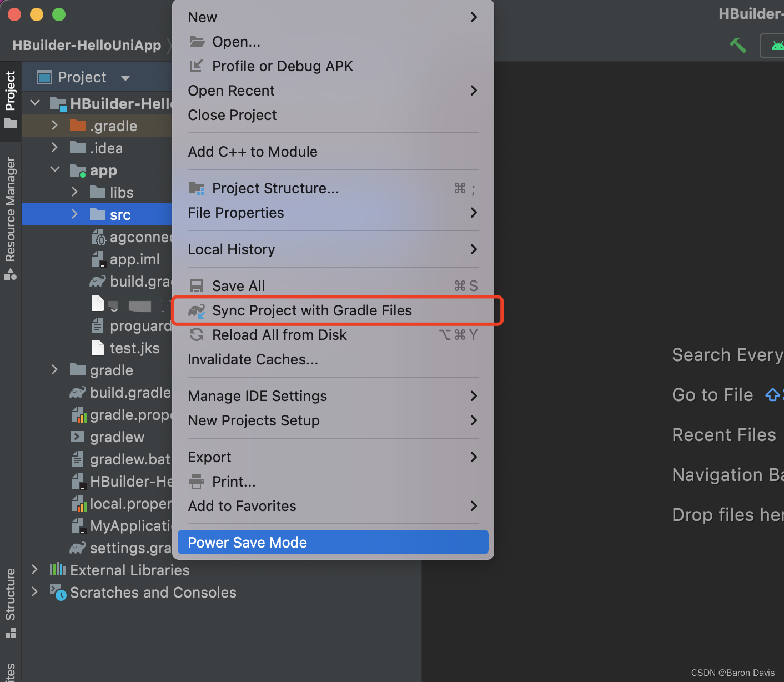Click the Profile or Debug APK icon
This screenshot has height=682, width=784.
[197, 66]
